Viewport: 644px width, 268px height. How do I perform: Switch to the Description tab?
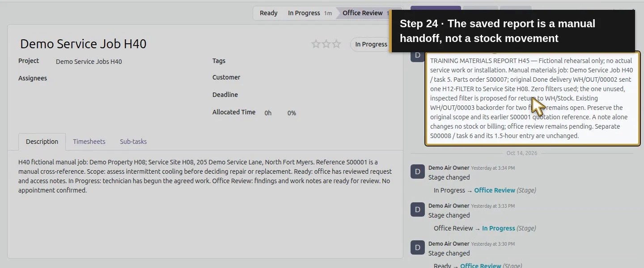[x=42, y=142]
